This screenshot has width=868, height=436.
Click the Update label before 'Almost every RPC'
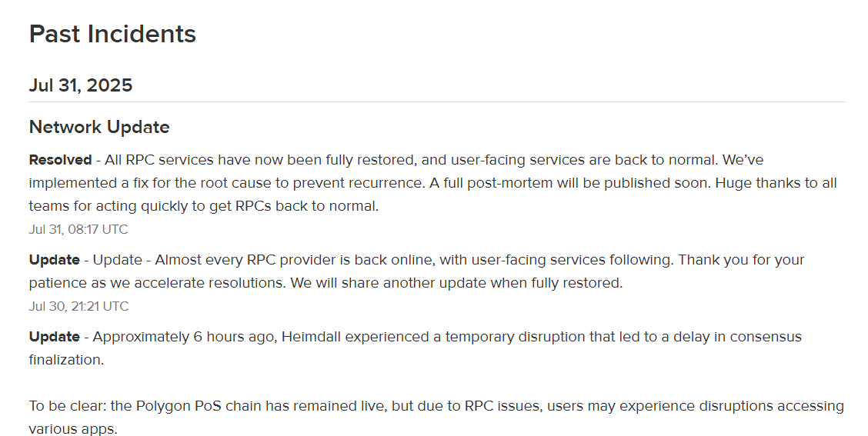tap(54, 260)
